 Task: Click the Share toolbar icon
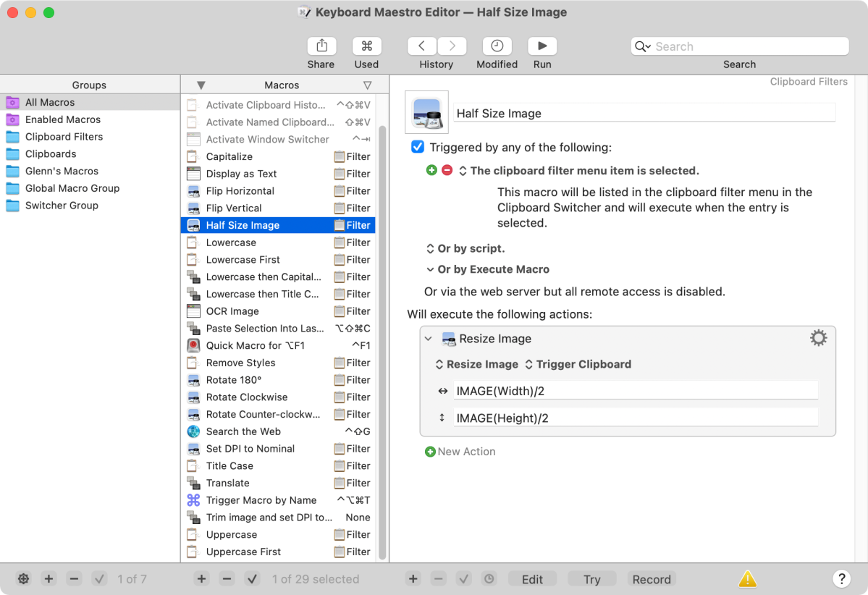(321, 46)
